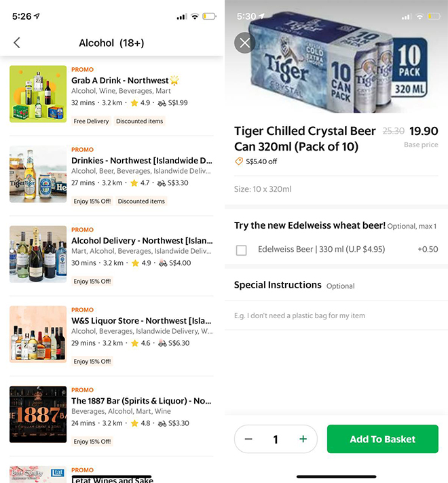Tap the W&S Liquor Store thumbnail
This screenshot has width=448, height=483.
38,334
